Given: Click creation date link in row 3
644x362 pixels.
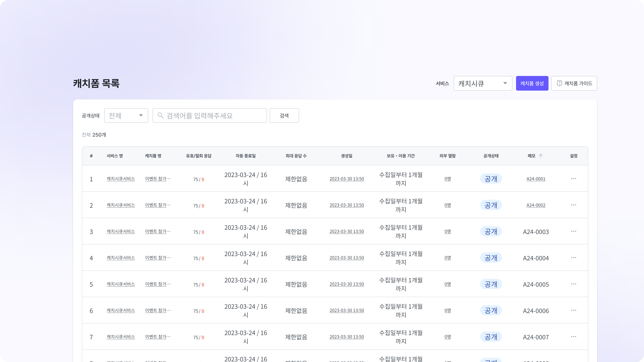Looking at the screenshot, I should [x=347, y=231].
